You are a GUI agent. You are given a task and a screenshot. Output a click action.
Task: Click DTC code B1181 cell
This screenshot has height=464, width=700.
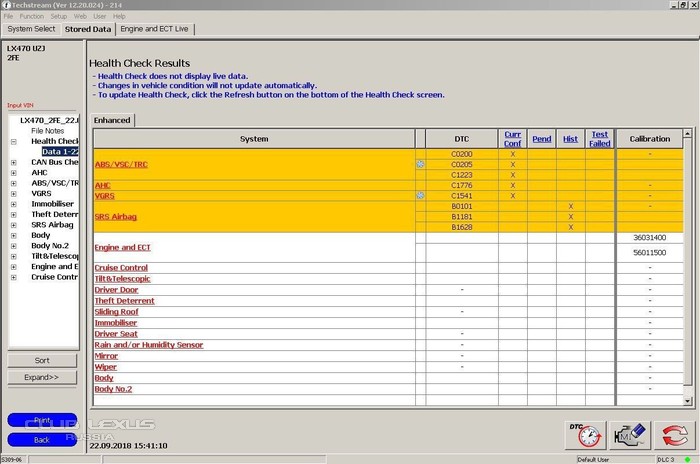(x=462, y=217)
